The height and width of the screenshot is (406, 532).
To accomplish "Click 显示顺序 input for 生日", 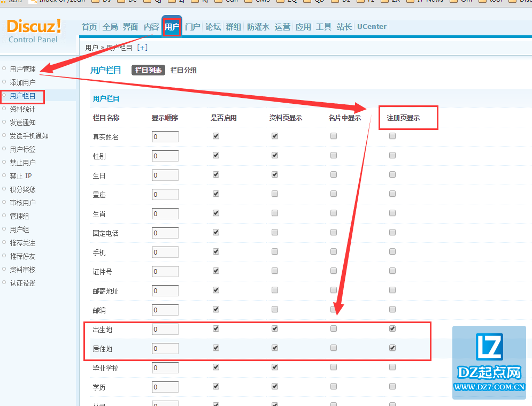I will (x=165, y=175).
